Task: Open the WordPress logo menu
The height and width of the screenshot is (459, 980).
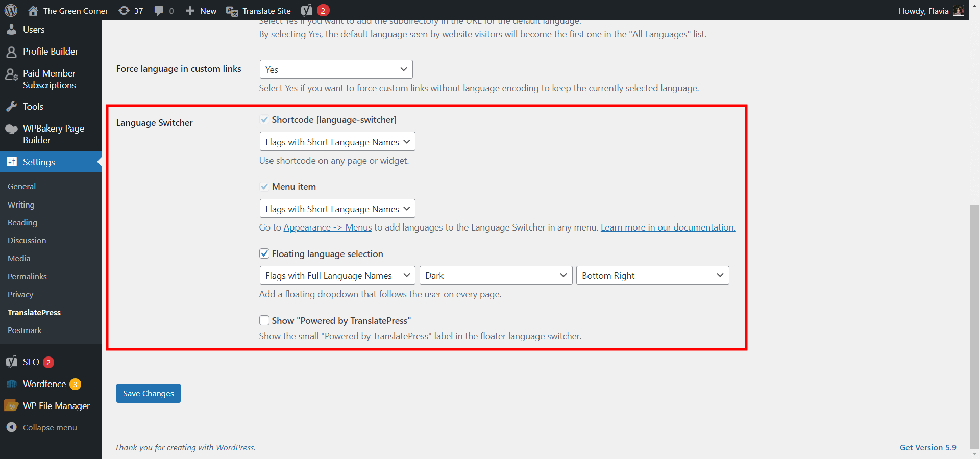Action: point(11,10)
